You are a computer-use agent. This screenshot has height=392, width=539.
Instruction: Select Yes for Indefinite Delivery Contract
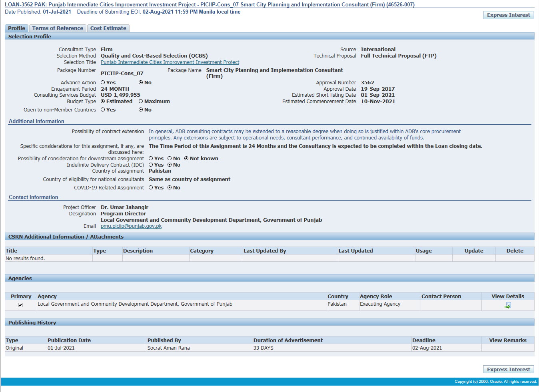click(x=151, y=165)
